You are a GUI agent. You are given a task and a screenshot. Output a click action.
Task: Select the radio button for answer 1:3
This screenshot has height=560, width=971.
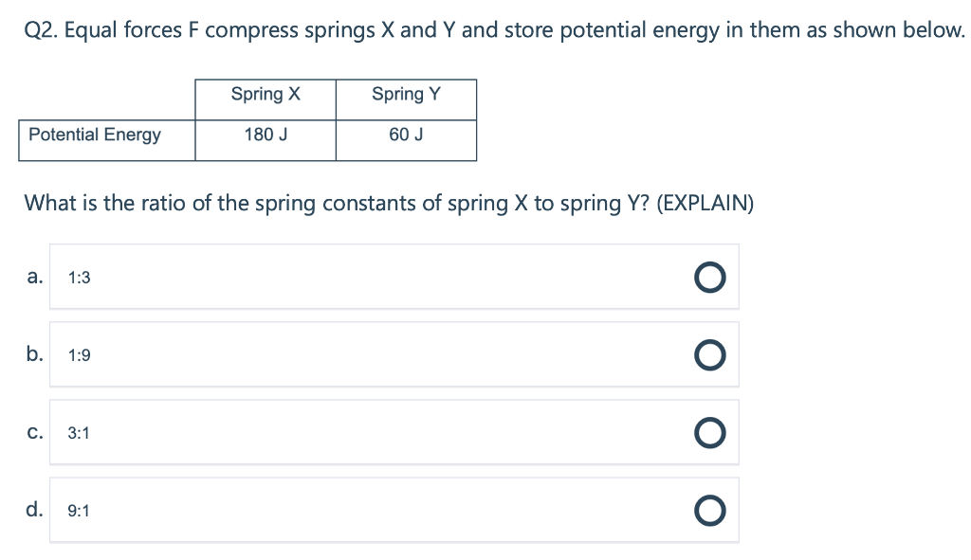coord(709,277)
